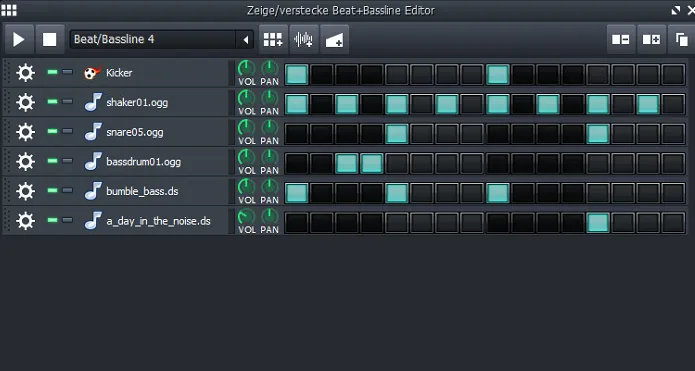Toggle the last step of the Kicker row
This screenshot has height=371, width=695.
point(673,74)
